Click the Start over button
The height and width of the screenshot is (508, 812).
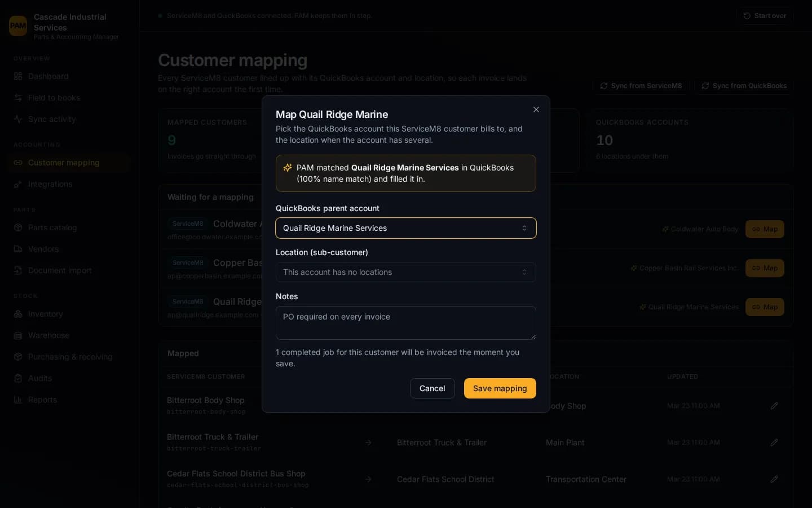click(x=765, y=16)
